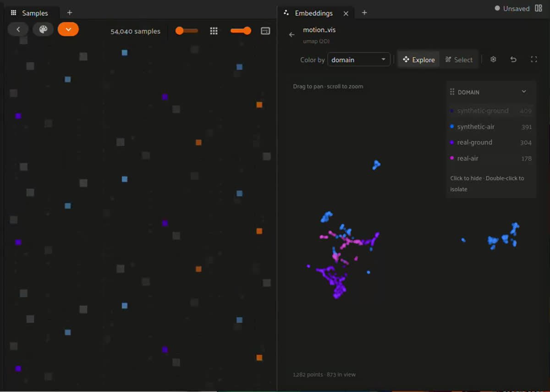The image size is (550, 392).
Task: Toggle synthetic-ground legend entry
Action: click(x=491, y=111)
